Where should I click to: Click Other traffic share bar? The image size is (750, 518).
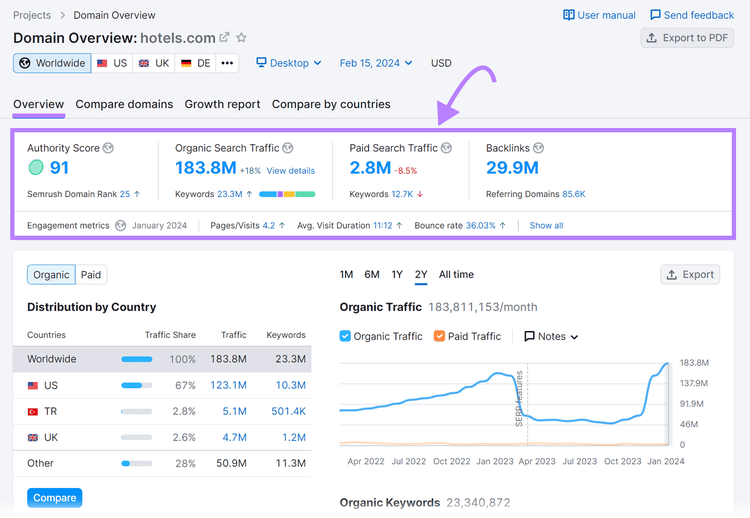click(137, 463)
